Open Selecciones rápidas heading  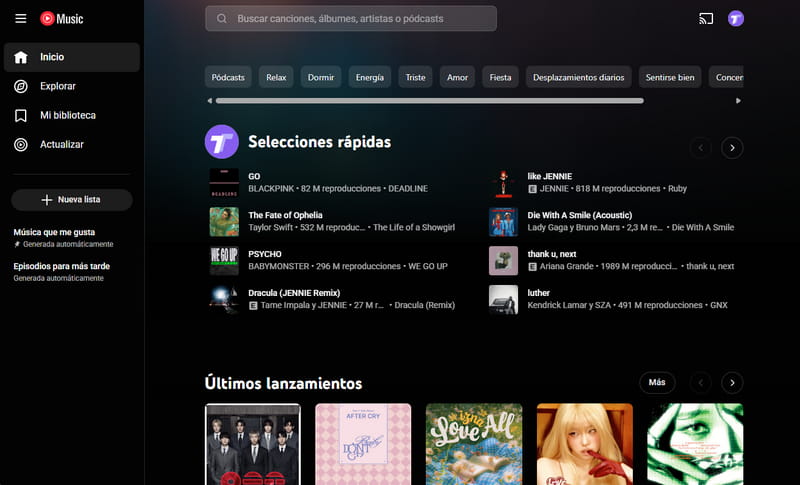[319, 142]
